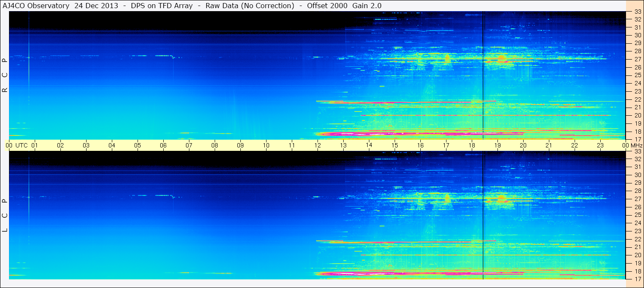Click hour '03' on the time axis
The image size is (644, 288).
[86, 146]
